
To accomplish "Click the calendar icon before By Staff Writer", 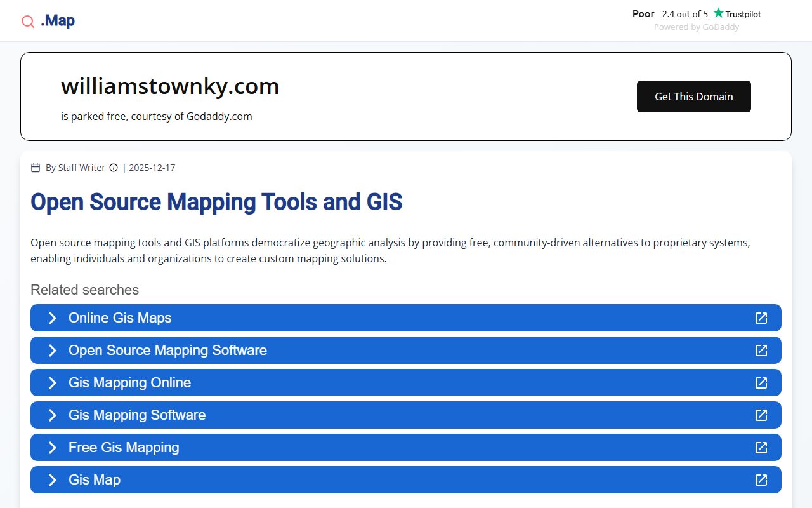I will (x=36, y=168).
